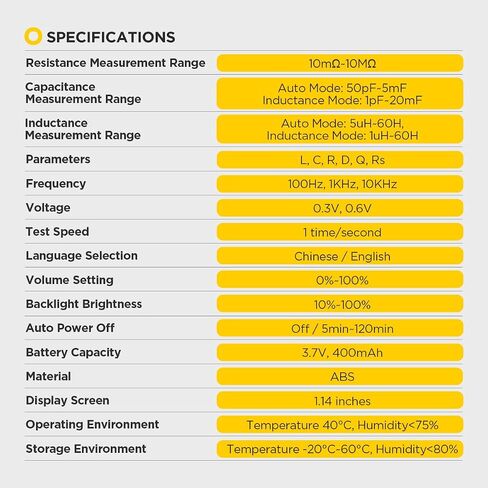
Task: Select the Off / 5min-120min bar
Action: tap(340, 328)
